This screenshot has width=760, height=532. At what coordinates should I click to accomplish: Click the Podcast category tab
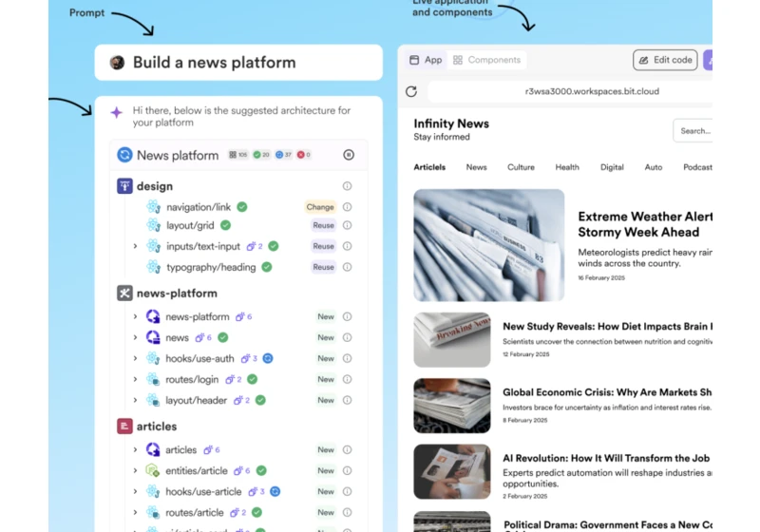(697, 167)
